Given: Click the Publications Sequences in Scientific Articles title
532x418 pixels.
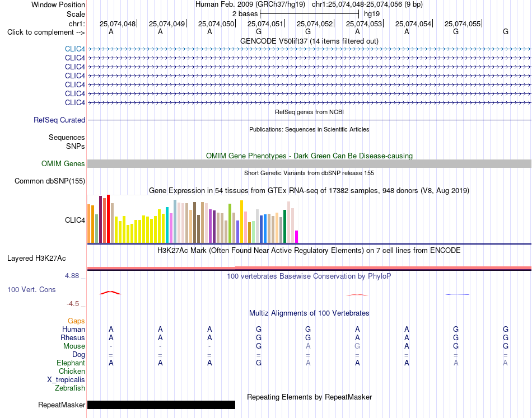Looking at the screenshot, I should tap(309, 129).
